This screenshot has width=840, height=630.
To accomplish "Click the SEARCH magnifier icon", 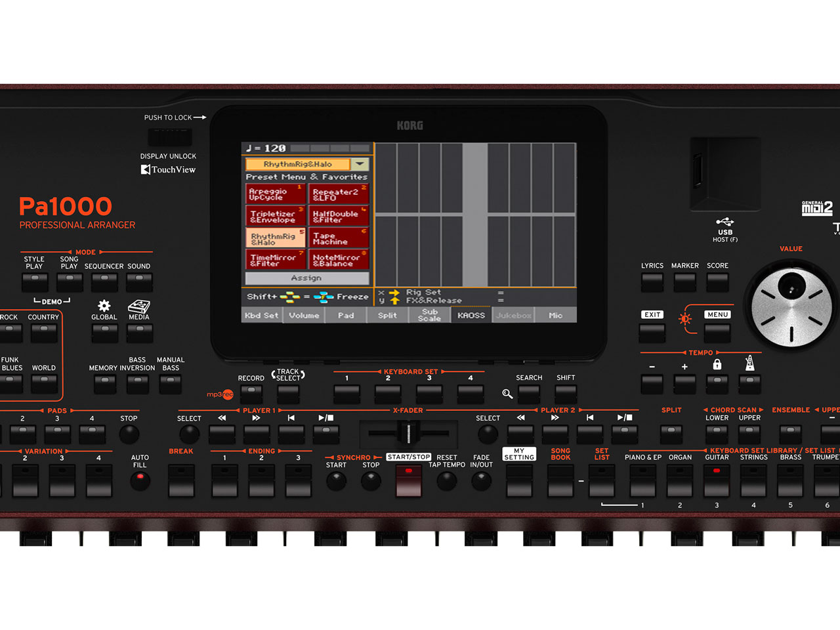I will coord(507,394).
